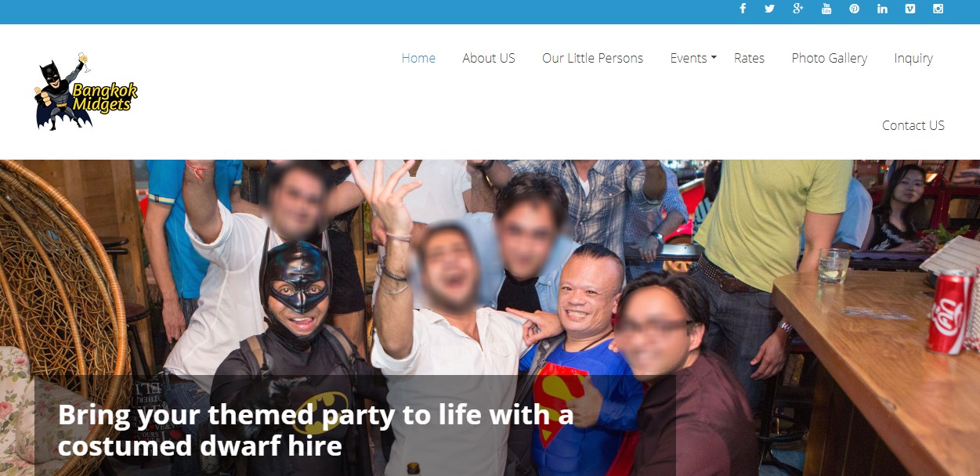Select Our Little Persons menu item
This screenshot has height=476, width=980.
pyautogui.click(x=592, y=58)
